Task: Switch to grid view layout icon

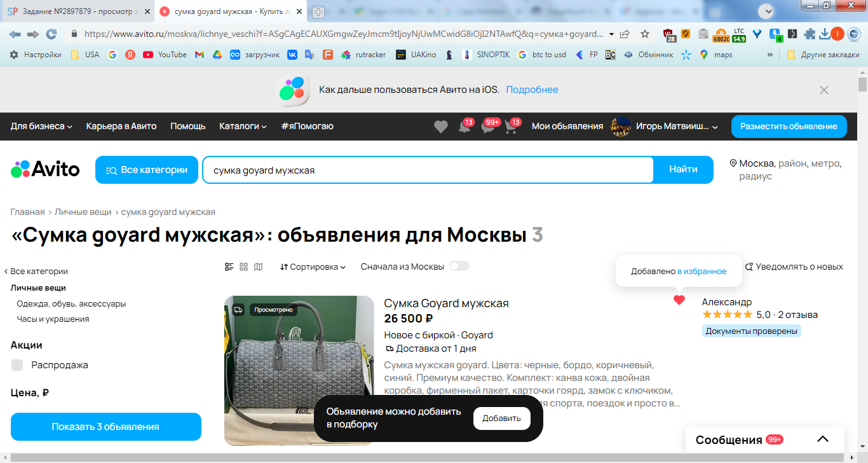Action: tap(243, 267)
